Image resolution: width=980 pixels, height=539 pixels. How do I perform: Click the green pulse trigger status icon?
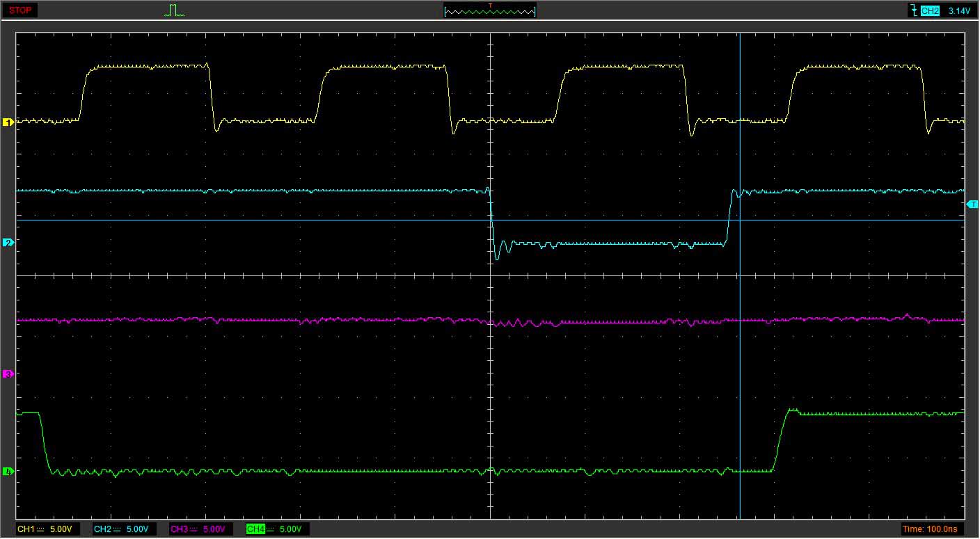coord(174,10)
